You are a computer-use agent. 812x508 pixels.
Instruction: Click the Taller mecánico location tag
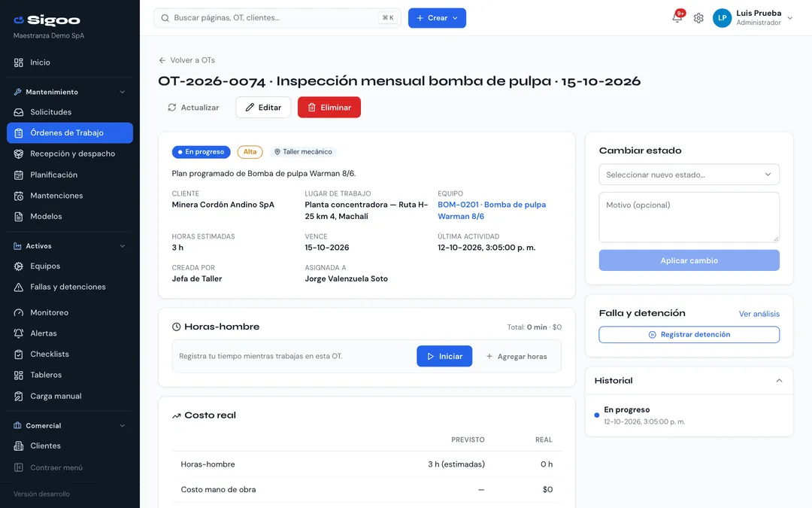click(x=304, y=152)
